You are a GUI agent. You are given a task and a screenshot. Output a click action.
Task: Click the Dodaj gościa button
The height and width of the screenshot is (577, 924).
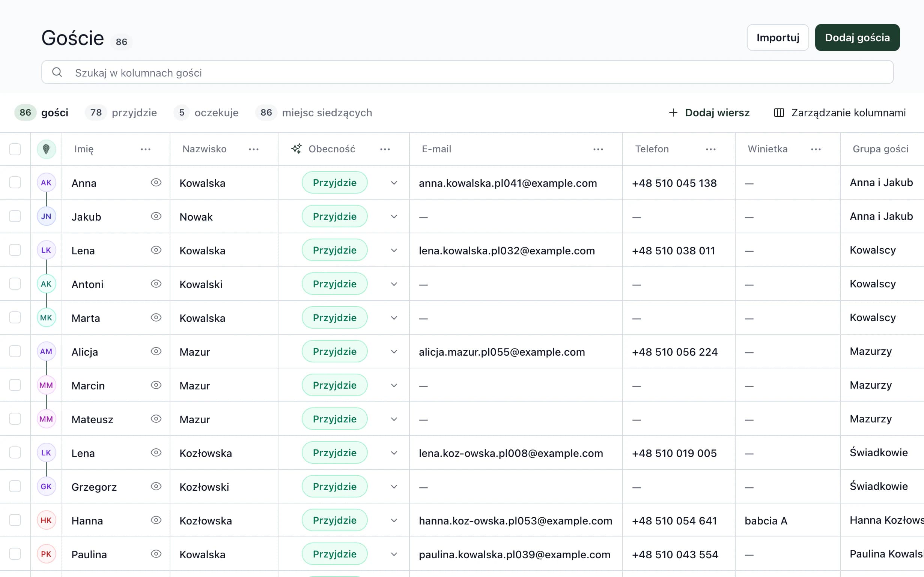coord(857,38)
